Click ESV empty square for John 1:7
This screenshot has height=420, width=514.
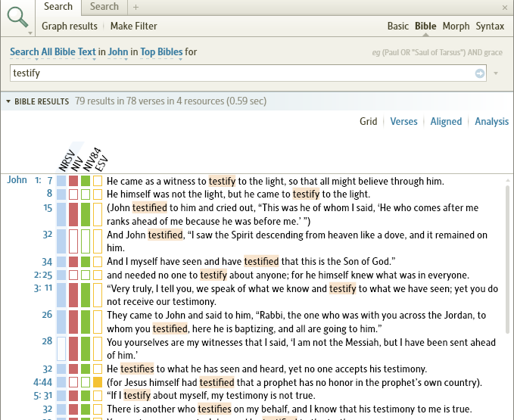click(x=98, y=181)
